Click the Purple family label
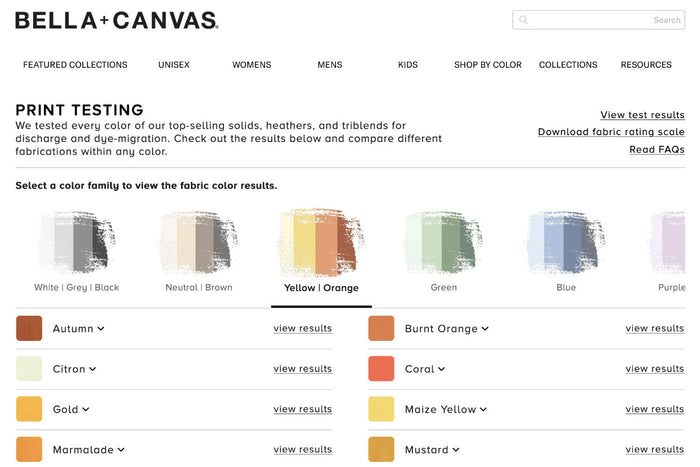 (x=671, y=288)
